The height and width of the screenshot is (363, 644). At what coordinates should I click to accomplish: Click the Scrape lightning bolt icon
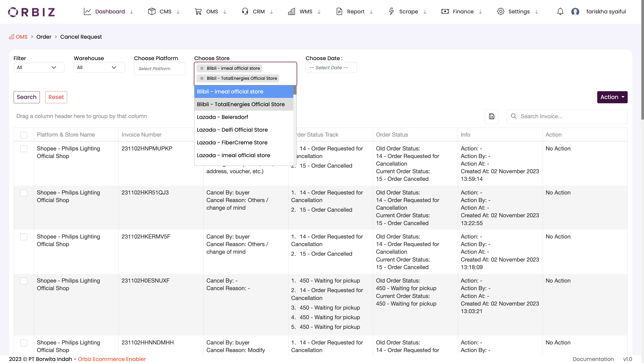point(392,11)
